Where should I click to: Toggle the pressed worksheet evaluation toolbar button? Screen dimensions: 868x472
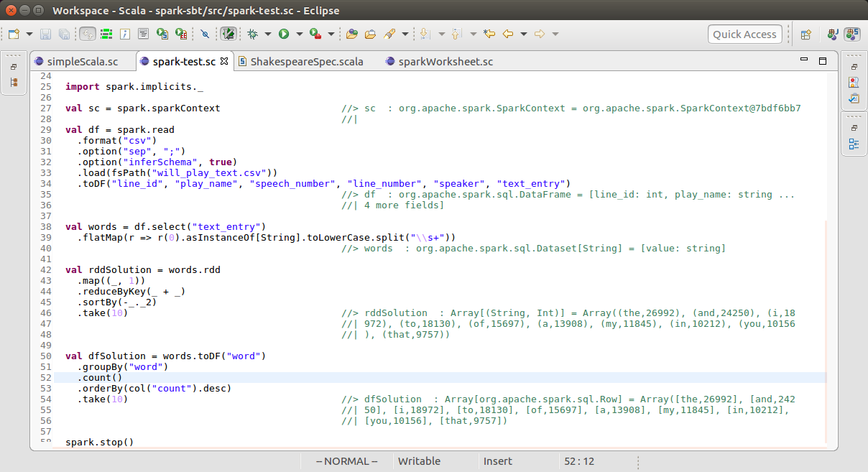coord(228,34)
